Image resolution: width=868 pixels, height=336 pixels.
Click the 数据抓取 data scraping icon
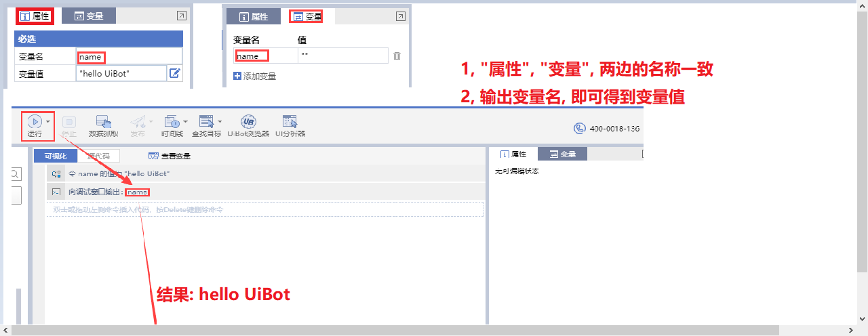point(103,122)
